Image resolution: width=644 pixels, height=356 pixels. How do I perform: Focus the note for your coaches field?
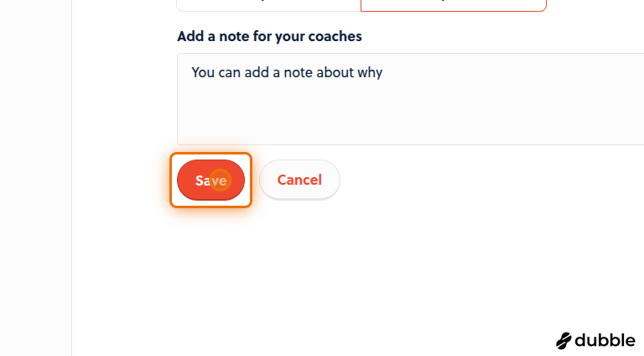(410, 99)
